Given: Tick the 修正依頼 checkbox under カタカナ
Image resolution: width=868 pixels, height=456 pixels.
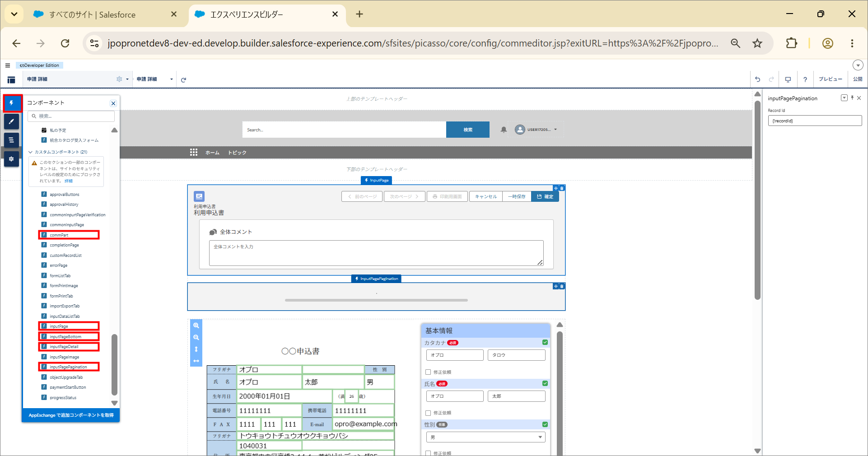Looking at the screenshot, I should tap(428, 372).
